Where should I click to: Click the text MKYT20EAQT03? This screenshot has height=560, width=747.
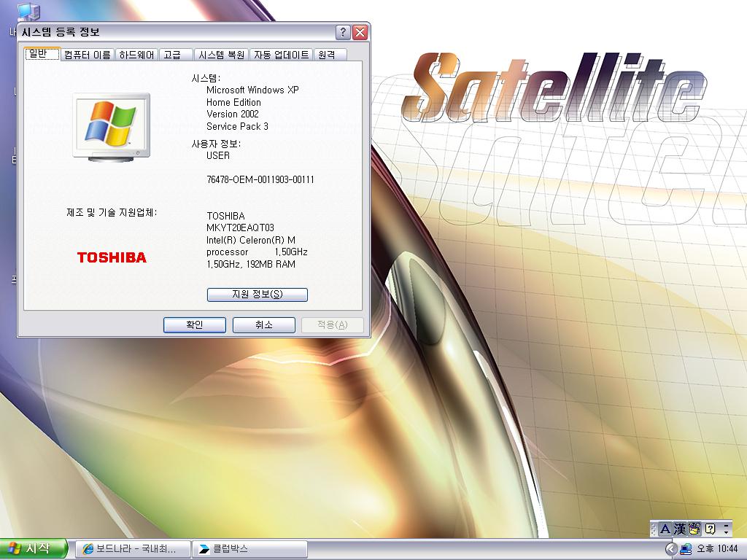[x=240, y=227]
